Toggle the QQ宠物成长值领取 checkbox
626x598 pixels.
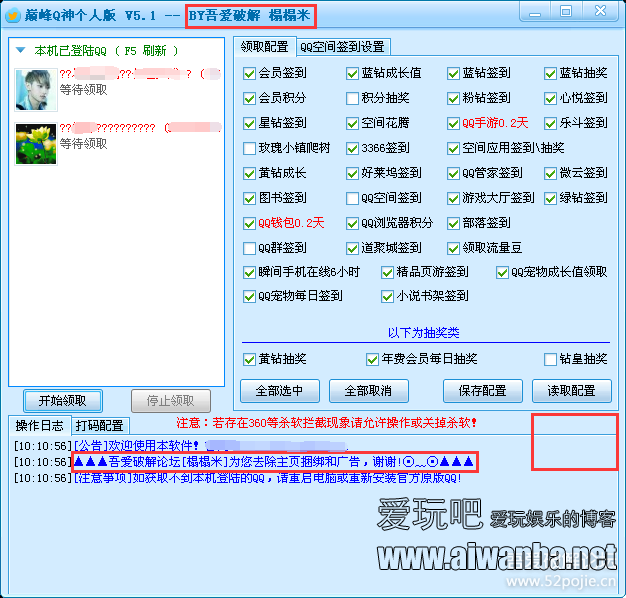pos(502,272)
